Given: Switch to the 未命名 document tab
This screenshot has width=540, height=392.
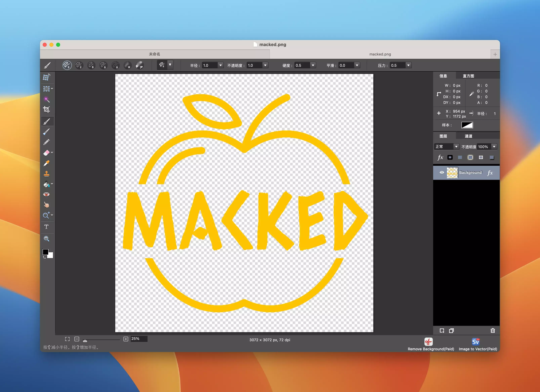Looking at the screenshot, I should pyautogui.click(x=155, y=54).
